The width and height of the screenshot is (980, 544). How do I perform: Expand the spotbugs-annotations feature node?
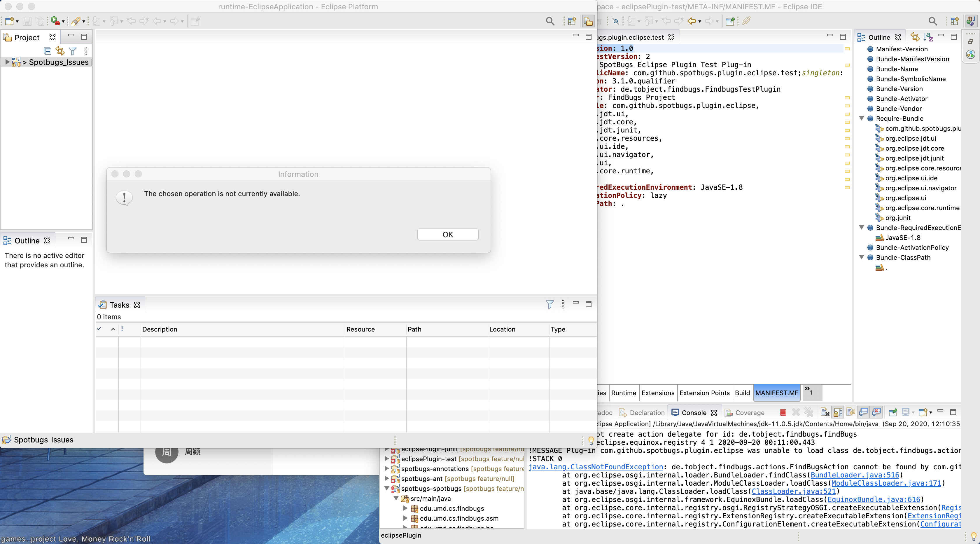click(387, 469)
